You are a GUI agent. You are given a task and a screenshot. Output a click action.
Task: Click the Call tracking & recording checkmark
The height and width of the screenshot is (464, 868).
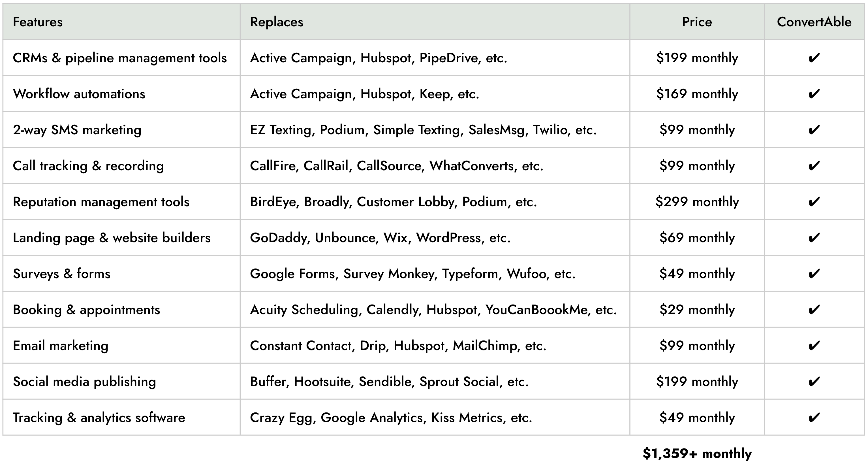[x=814, y=166]
